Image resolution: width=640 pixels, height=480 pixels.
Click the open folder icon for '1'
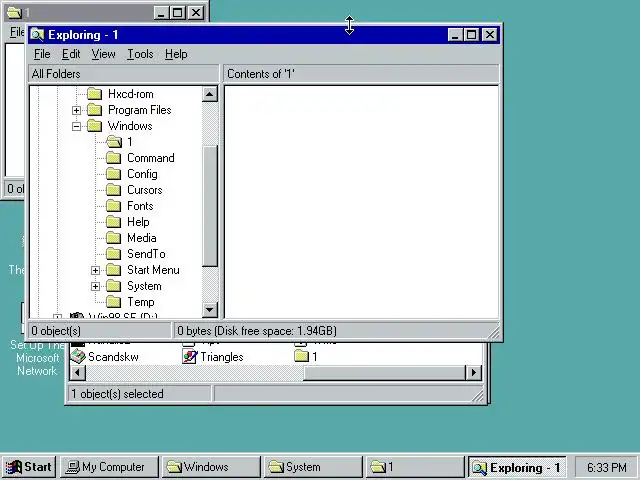(114, 142)
